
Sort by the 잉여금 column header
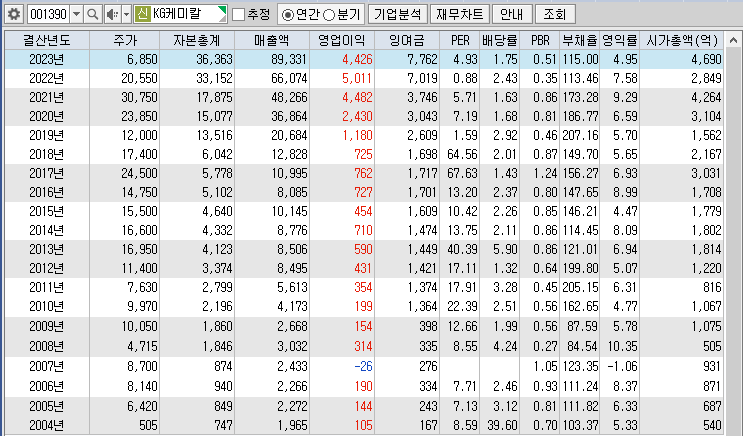pyautogui.click(x=407, y=40)
